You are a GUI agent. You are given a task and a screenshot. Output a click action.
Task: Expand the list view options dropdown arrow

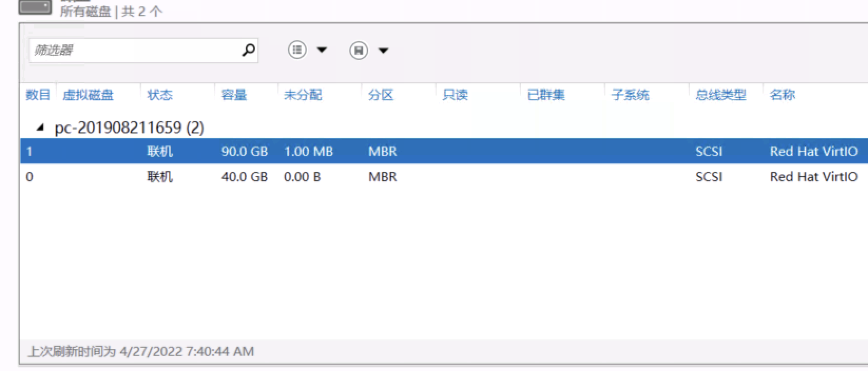click(322, 50)
